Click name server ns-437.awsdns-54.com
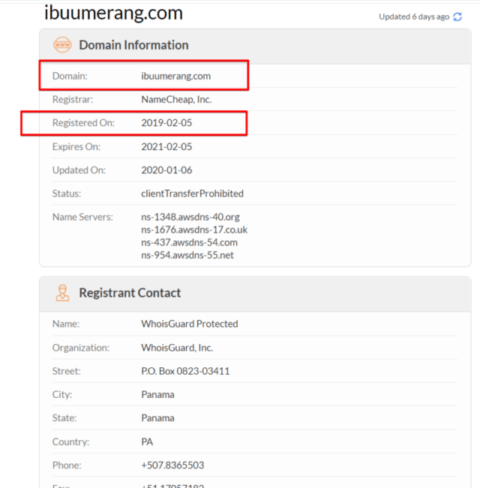 pyautogui.click(x=189, y=242)
